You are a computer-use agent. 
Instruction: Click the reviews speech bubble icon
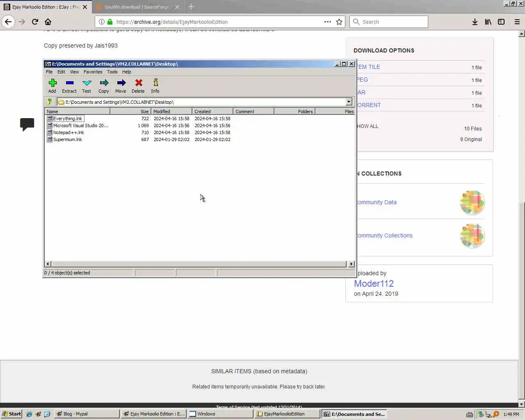tap(27, 124)
